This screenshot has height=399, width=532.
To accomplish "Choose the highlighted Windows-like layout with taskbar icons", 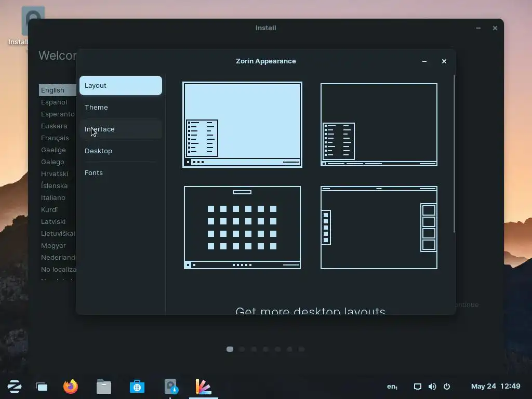I will click(242, 125).
